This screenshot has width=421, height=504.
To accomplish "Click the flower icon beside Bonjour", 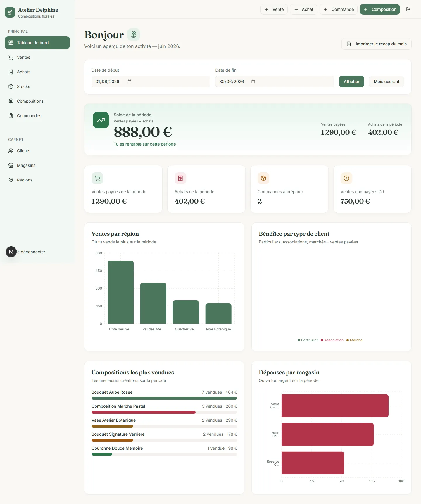I will (x=134, y=34).
